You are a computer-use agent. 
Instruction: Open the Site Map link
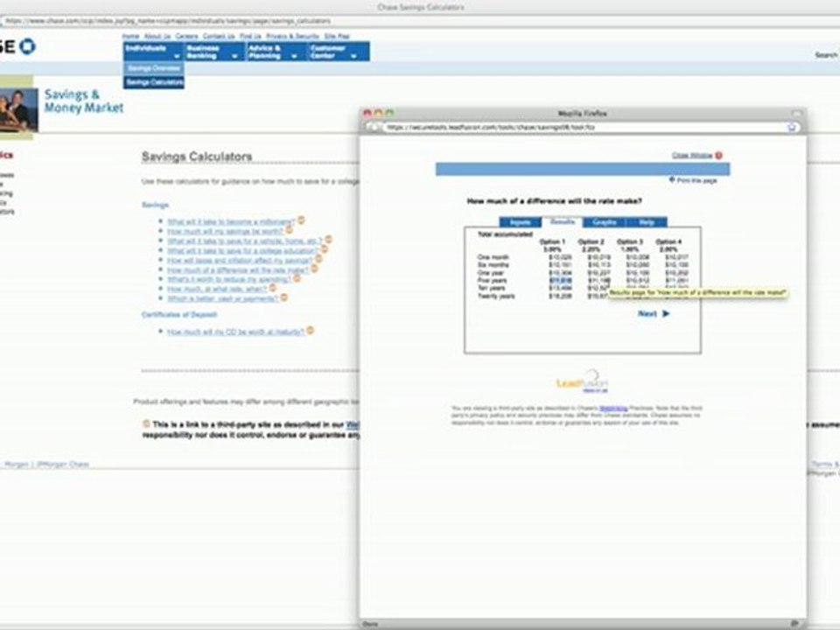(x=337, y=37)
